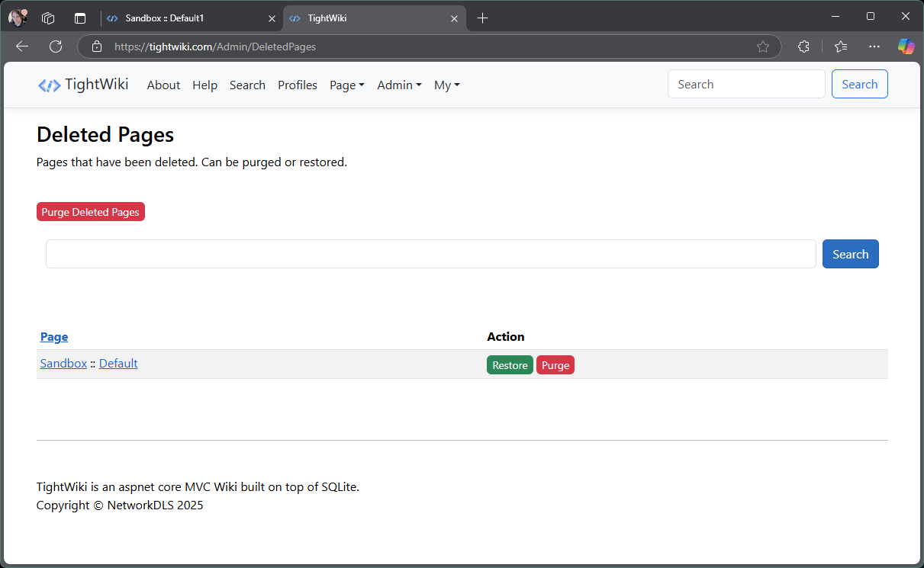Select the TightWiki browser tab
Image resolution: width=924 pixels, height=568 pixels.
374,18
